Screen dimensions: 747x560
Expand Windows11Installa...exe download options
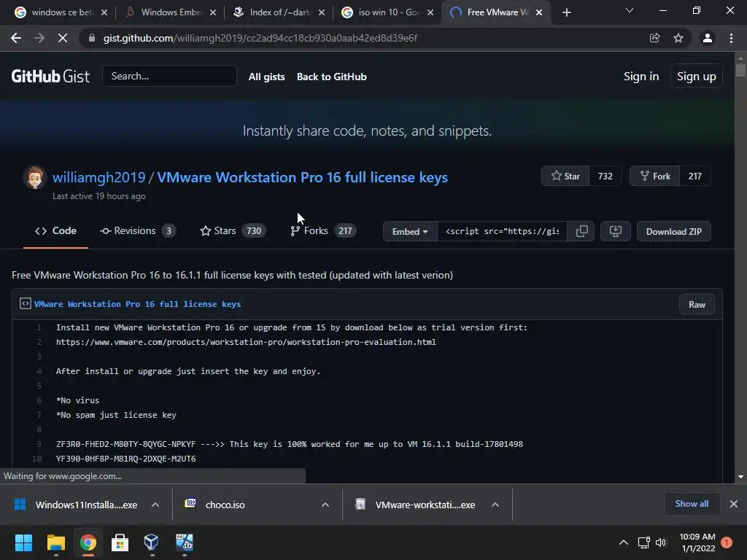coord(155,505)
